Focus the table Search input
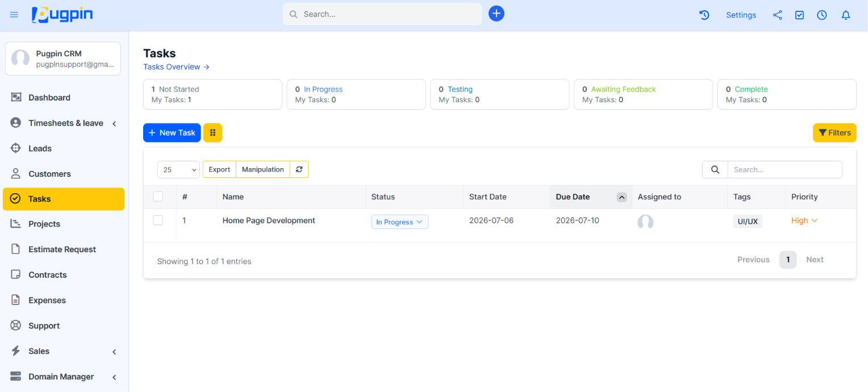The width and height of the screenshot is (868, 392). [x=785, y=169]
